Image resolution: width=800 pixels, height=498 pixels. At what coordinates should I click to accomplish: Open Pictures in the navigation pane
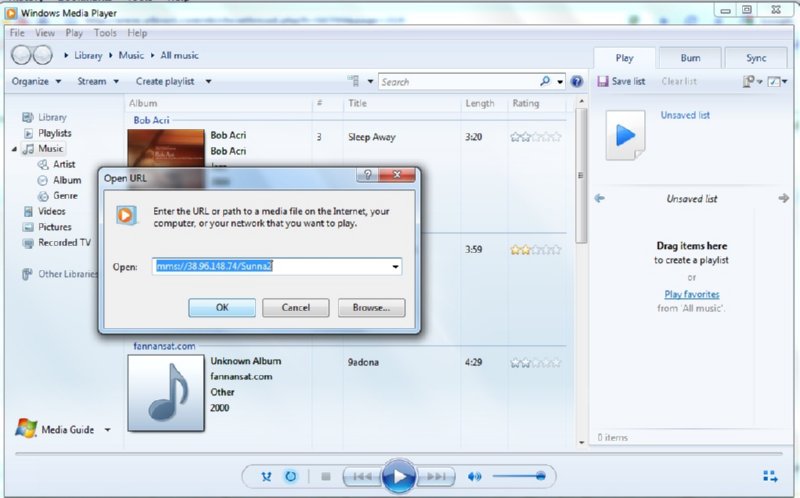[x=55, y=227]
